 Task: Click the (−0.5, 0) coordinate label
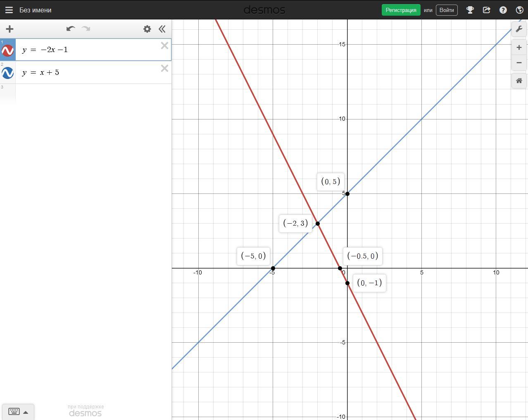coord(363,256)
